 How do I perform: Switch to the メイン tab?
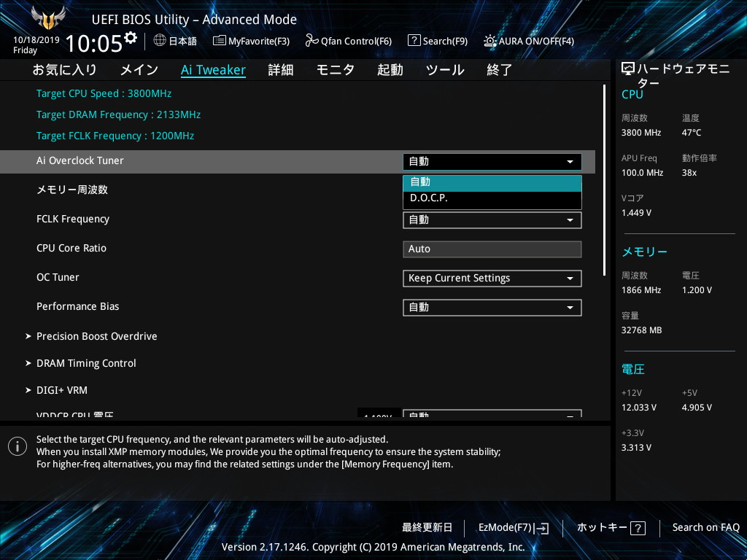click(x=139, y=70)
